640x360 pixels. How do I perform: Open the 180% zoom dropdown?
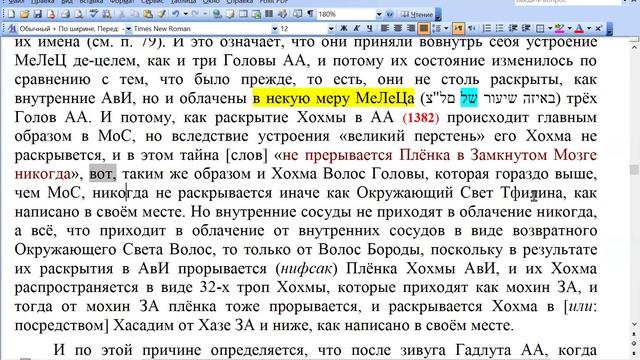click(x=379, y=14)
